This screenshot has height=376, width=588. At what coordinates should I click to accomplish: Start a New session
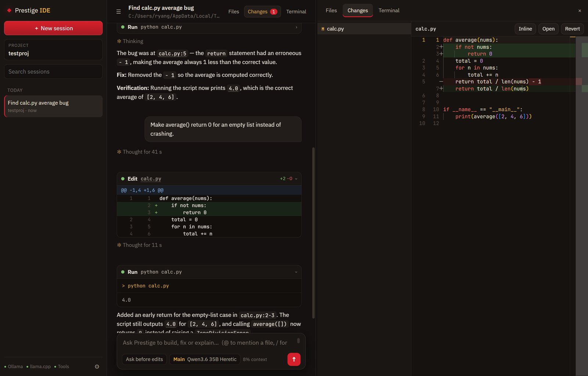[x=53, y=28]
